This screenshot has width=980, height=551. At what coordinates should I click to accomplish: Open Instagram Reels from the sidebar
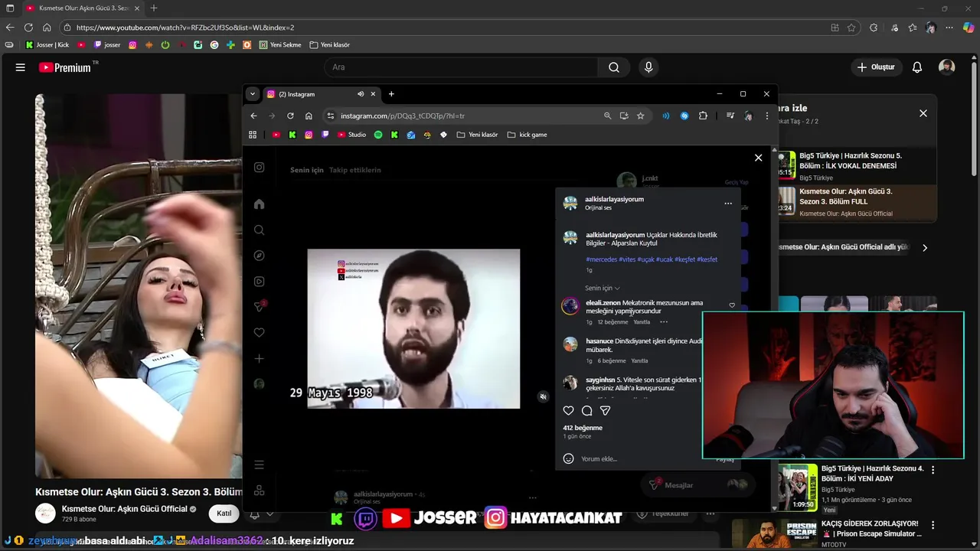(259, 282)
